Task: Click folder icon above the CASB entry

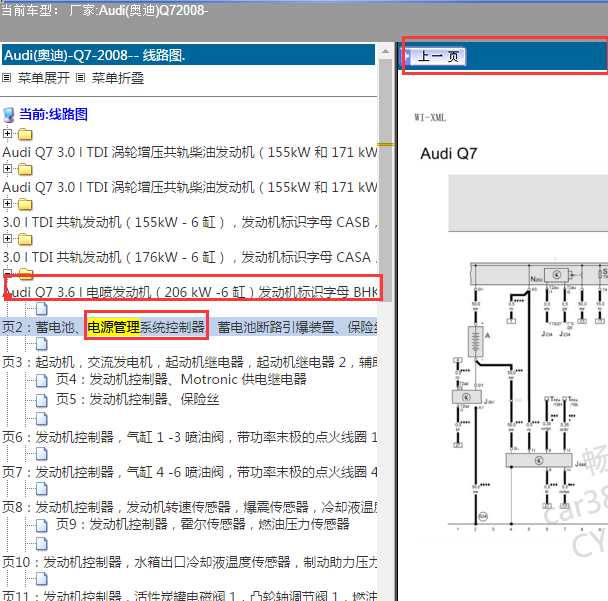Action: tap(25, 204)
